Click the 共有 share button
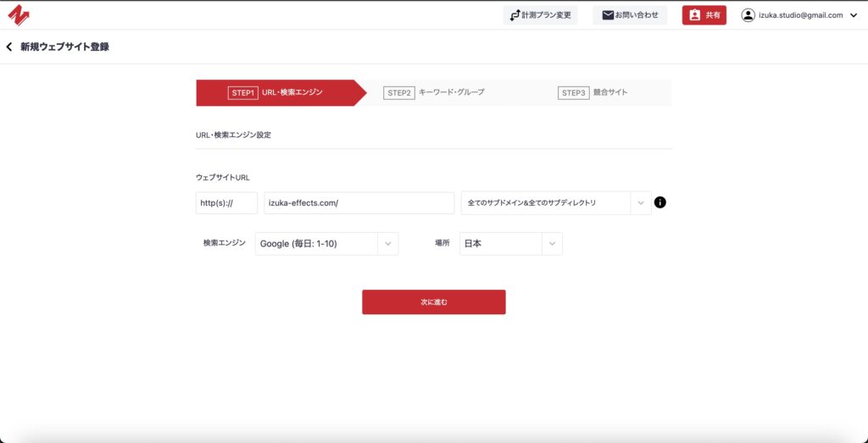868x443 pixels. [704, 15]
